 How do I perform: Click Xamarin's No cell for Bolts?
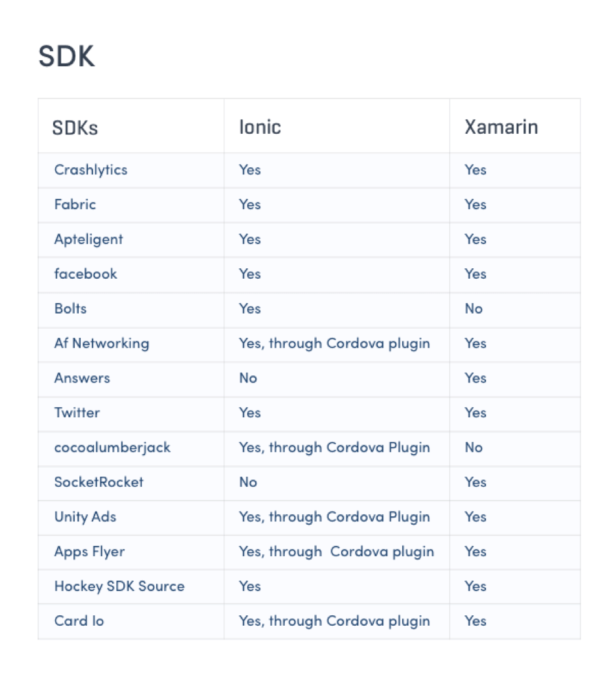coord(474,309)
